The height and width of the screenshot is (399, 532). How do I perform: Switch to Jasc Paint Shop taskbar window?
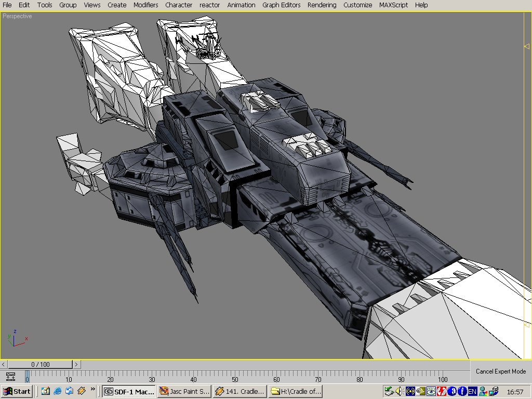click(x=184, y=391)
